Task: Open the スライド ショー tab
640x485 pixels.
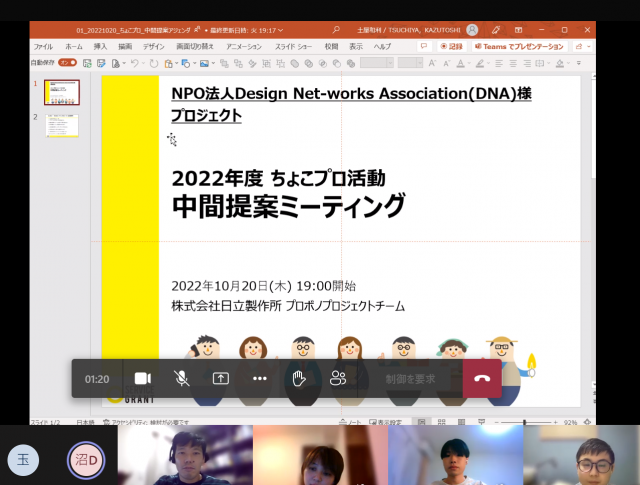Action: point(293,47)
